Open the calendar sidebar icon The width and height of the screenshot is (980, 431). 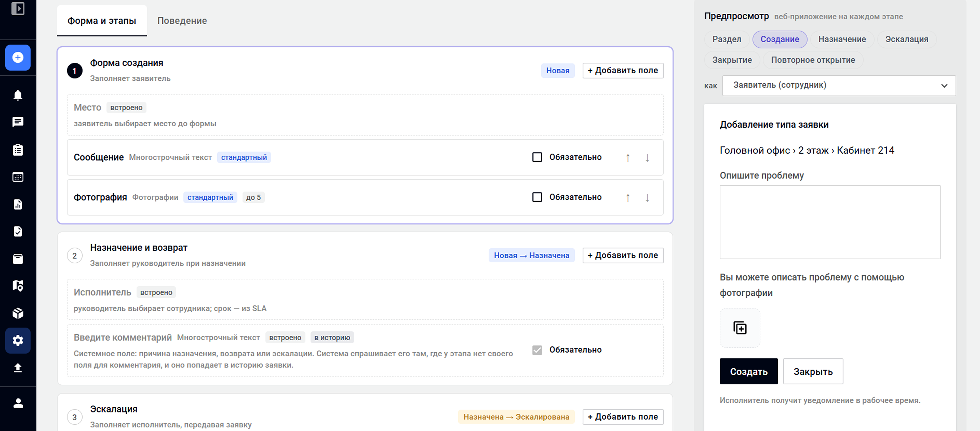tap(18, 177)
